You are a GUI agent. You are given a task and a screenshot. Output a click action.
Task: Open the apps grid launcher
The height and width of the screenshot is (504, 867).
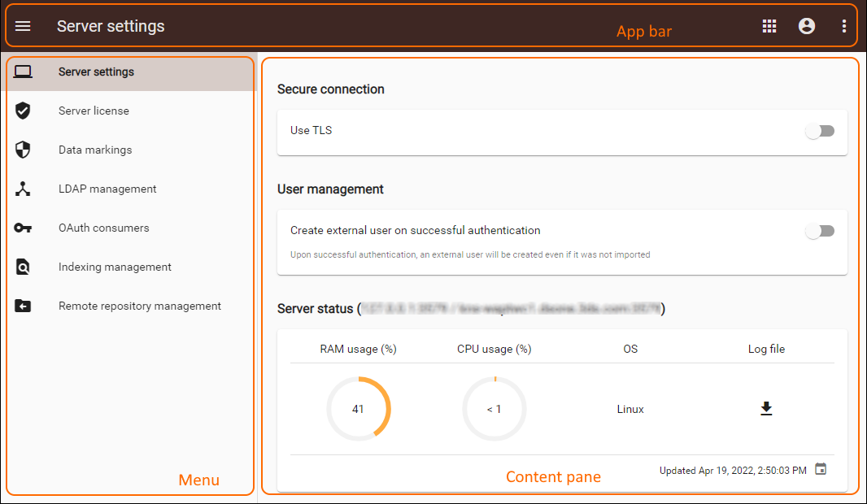point(769,26)
